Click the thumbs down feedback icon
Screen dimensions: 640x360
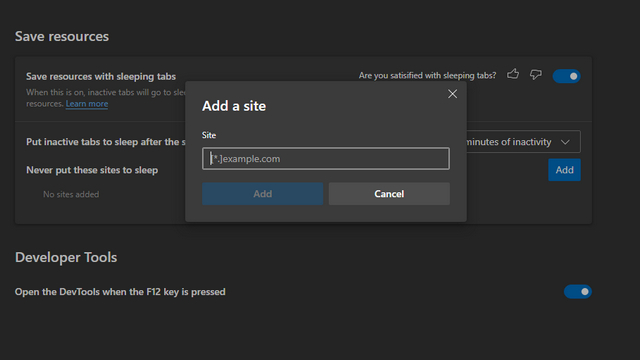coord(536,75)
